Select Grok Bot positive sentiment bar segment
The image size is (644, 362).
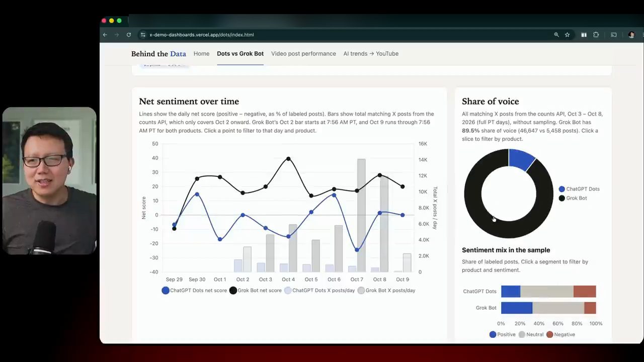(x=517, y=308)
